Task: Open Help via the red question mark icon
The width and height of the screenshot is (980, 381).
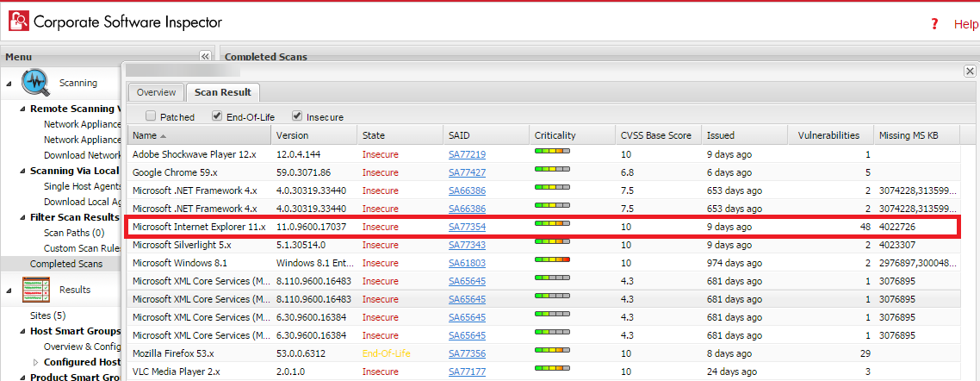Action: [934, 24]
